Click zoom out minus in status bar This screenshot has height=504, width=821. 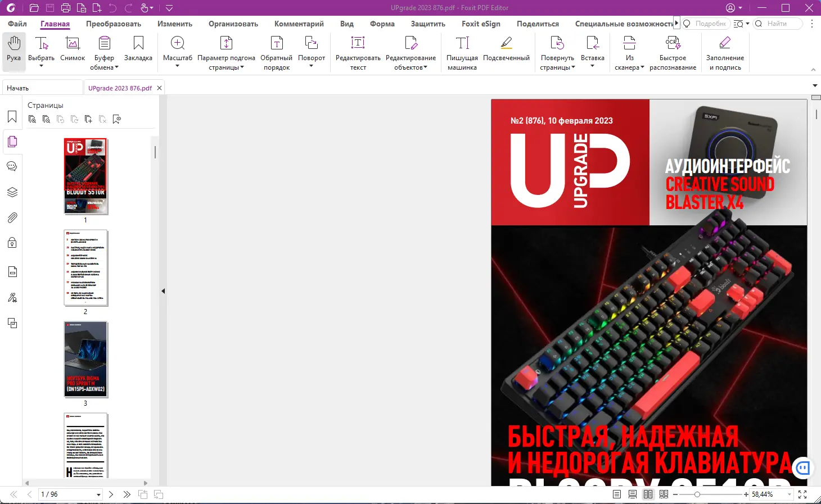point(675,494)
